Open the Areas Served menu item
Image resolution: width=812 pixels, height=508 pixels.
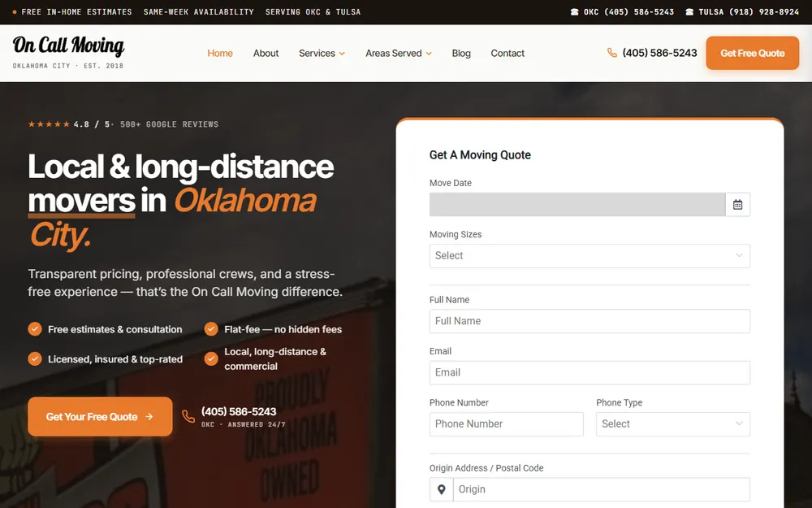pos(394,54)
